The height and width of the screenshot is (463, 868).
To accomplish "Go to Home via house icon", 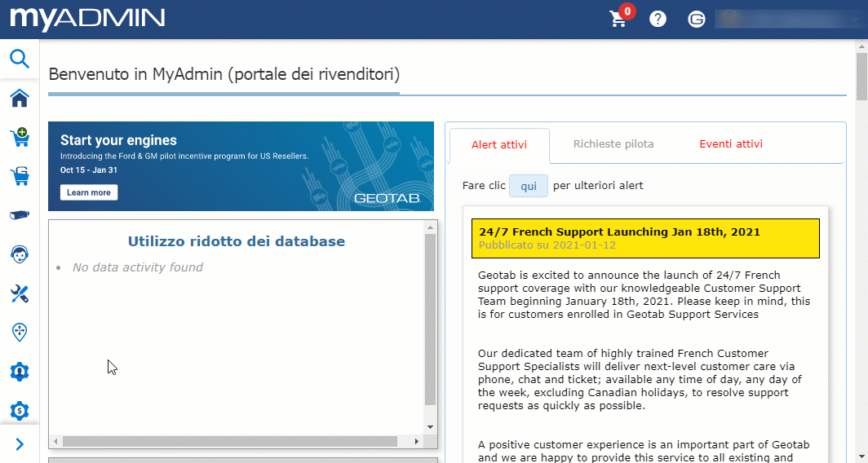I will [20, 99].
